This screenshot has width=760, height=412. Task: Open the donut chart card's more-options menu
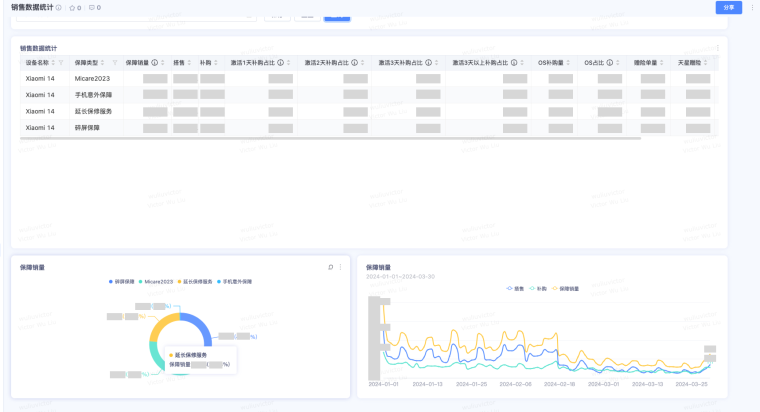point(341,267)
